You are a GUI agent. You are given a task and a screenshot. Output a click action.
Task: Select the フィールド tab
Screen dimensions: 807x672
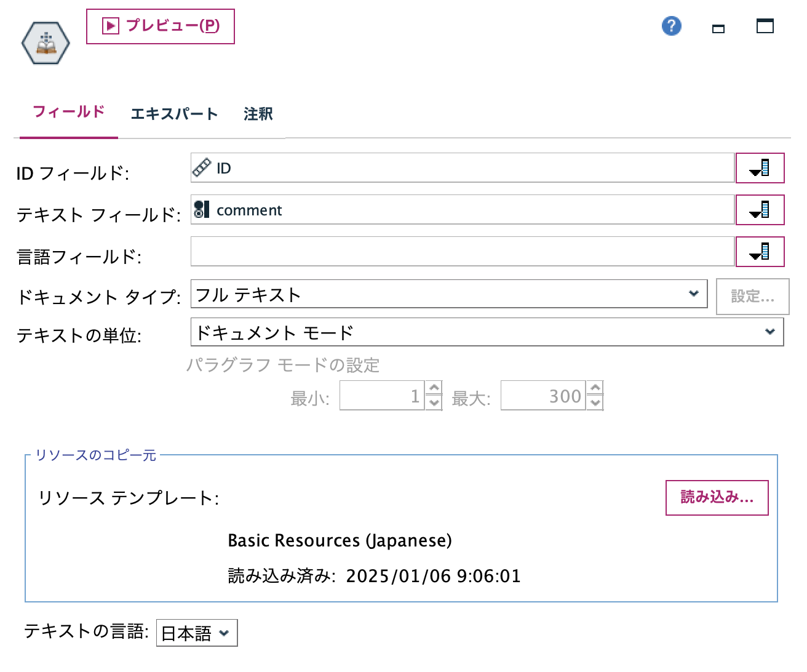coord(68,112)
